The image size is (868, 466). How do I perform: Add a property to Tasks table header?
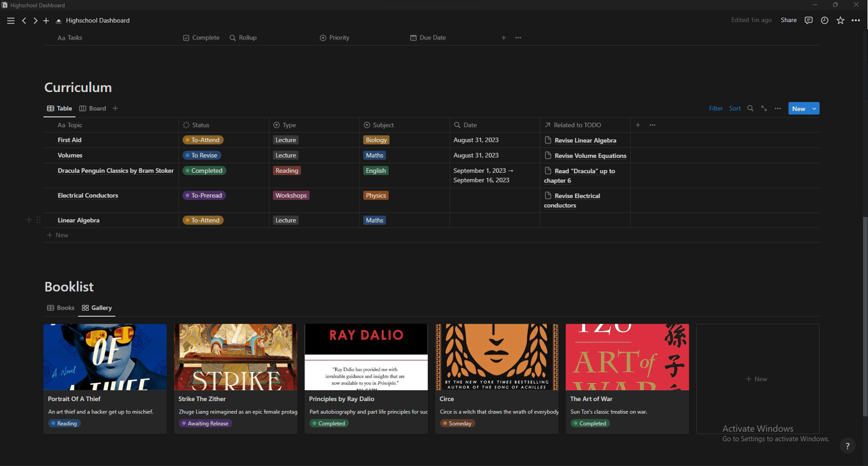tap(504, 38)
